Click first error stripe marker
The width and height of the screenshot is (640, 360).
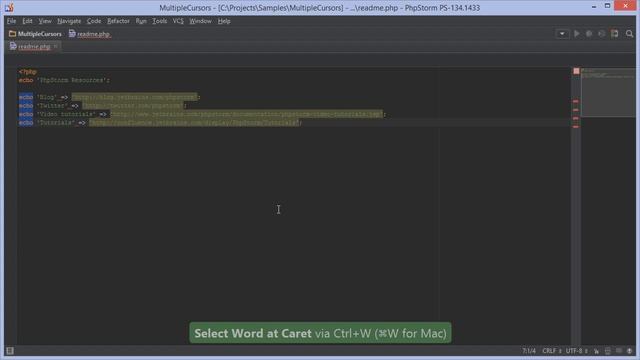(576, 101)
